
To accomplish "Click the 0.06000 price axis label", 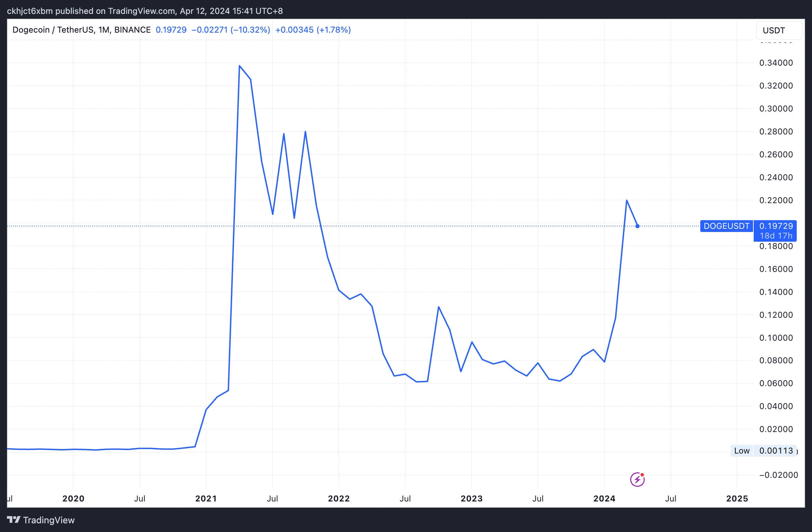I will (x=776, y=383).
